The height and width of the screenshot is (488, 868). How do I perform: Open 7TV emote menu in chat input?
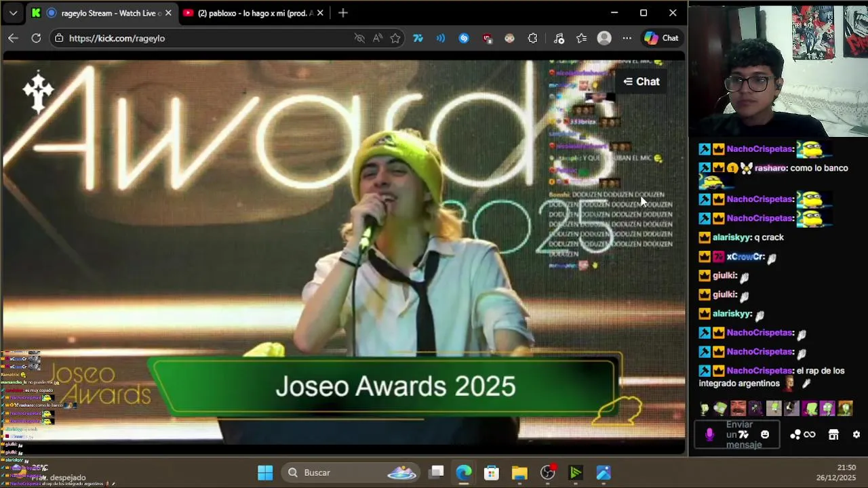pos(743,434)
